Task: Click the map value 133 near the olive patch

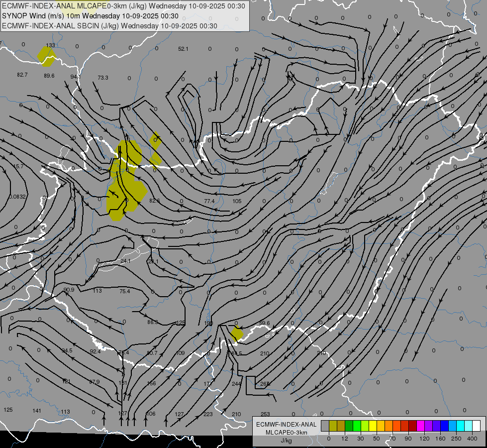Action: [50, 45]
